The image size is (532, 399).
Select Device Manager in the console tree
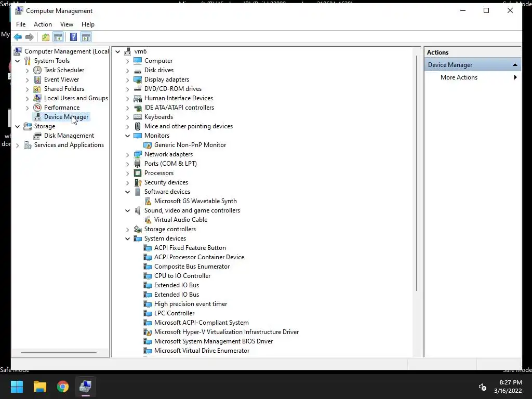(66, 117)
